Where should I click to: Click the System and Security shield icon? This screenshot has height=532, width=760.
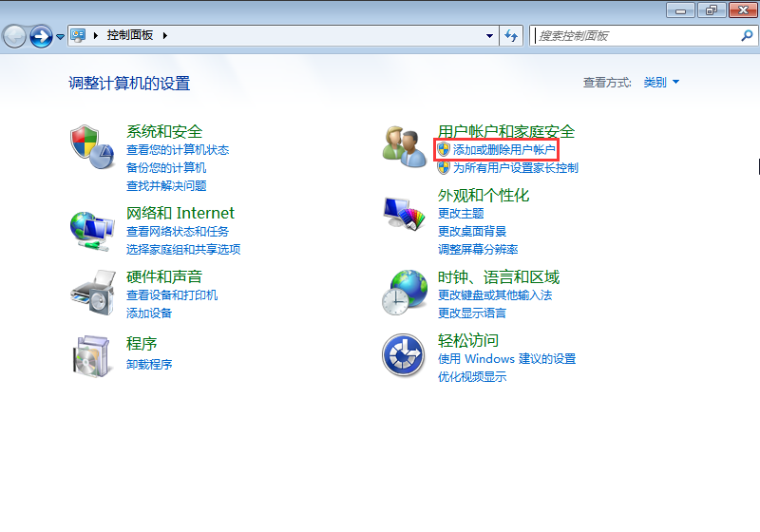pyautogui.click(x=92, y=146)
